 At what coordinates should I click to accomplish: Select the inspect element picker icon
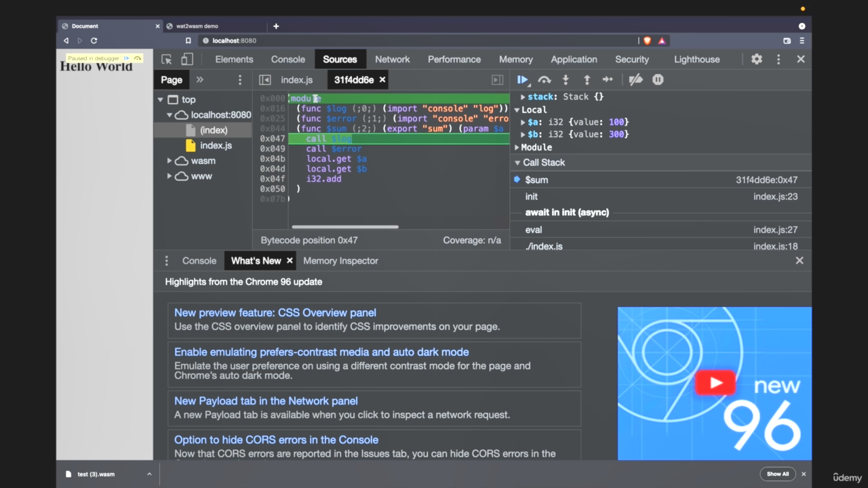(x=167, y=60)
